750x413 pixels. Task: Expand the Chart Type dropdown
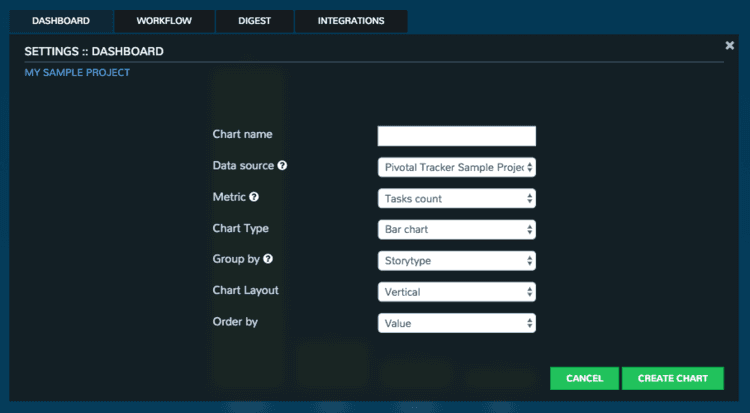pos(457,229)
